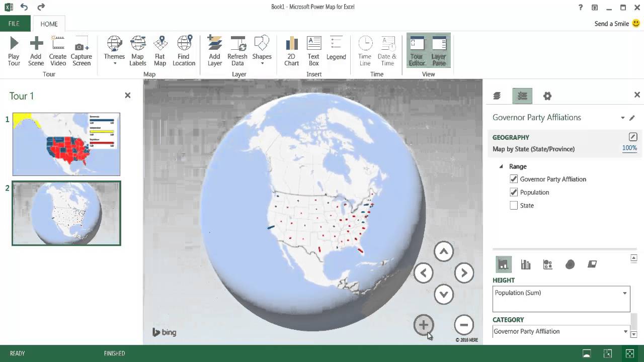
Task: Click Refresh Data button
Action: (x=237, y=51)
